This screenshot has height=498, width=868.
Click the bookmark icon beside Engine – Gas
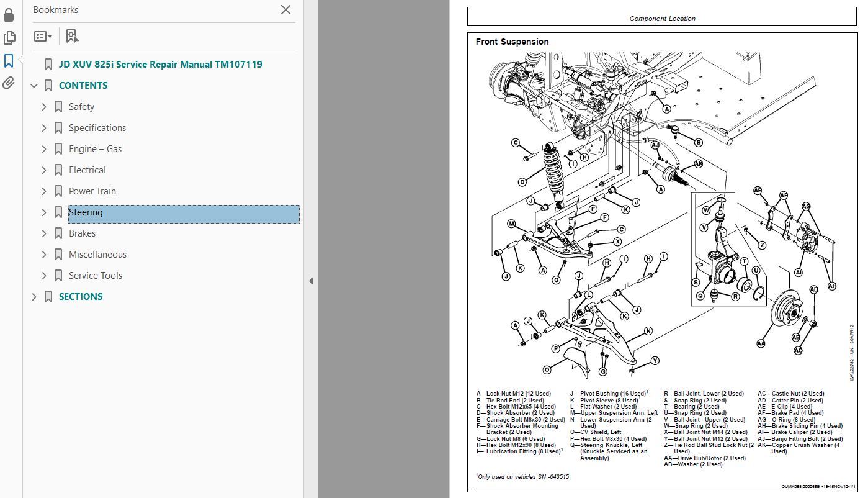click(58, 149)
